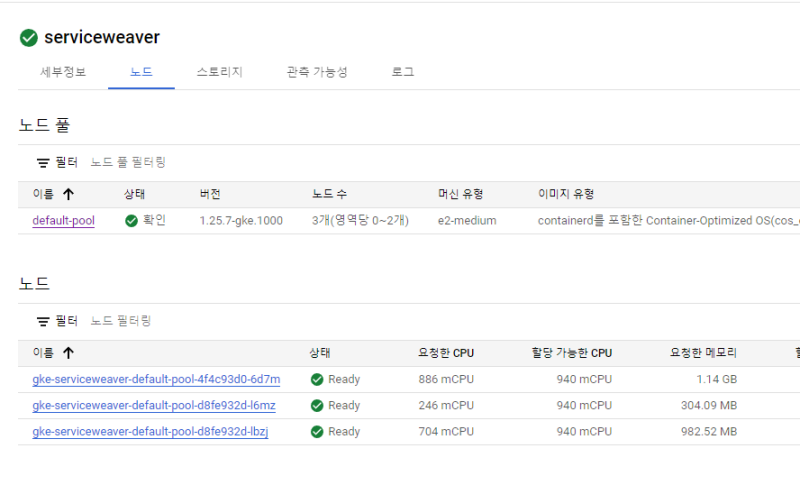Switch to the 로그 tab
The width and height of the screenshot is (800, 485).
(403, 72)
